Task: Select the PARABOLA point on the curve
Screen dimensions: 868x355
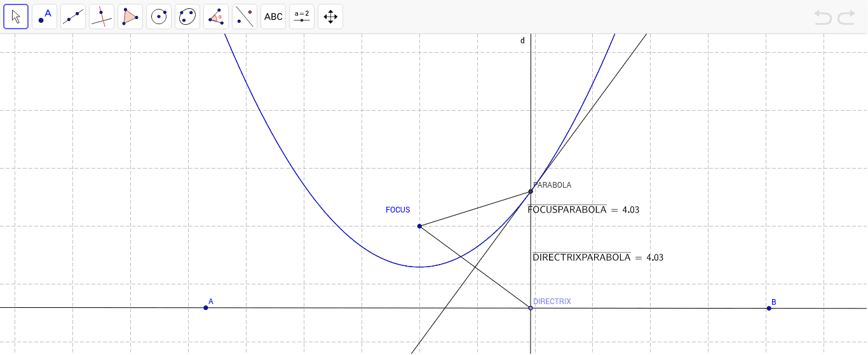Action: pyautogui.click(x=531, y=191)
